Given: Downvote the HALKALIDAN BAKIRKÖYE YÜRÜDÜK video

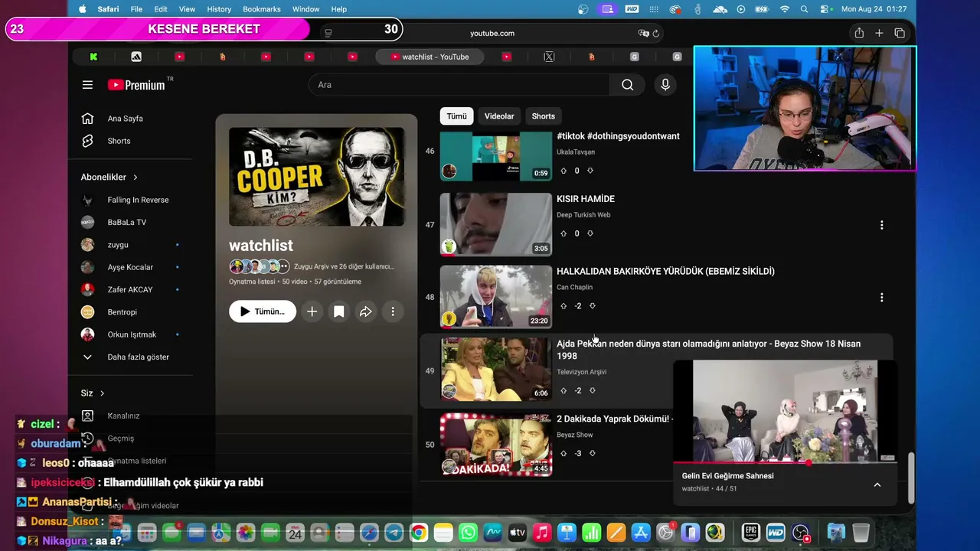Looking at the screenshot, I should click(x=592, y=306).
